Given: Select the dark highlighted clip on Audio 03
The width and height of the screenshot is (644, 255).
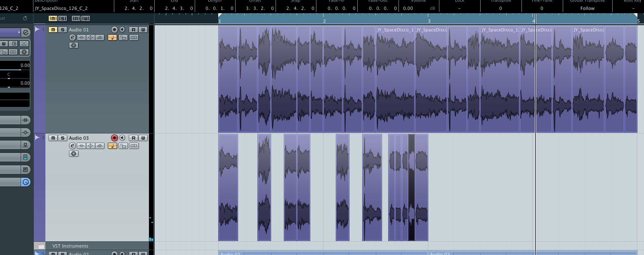Looking at the screenshot, I should coord(411,187).
